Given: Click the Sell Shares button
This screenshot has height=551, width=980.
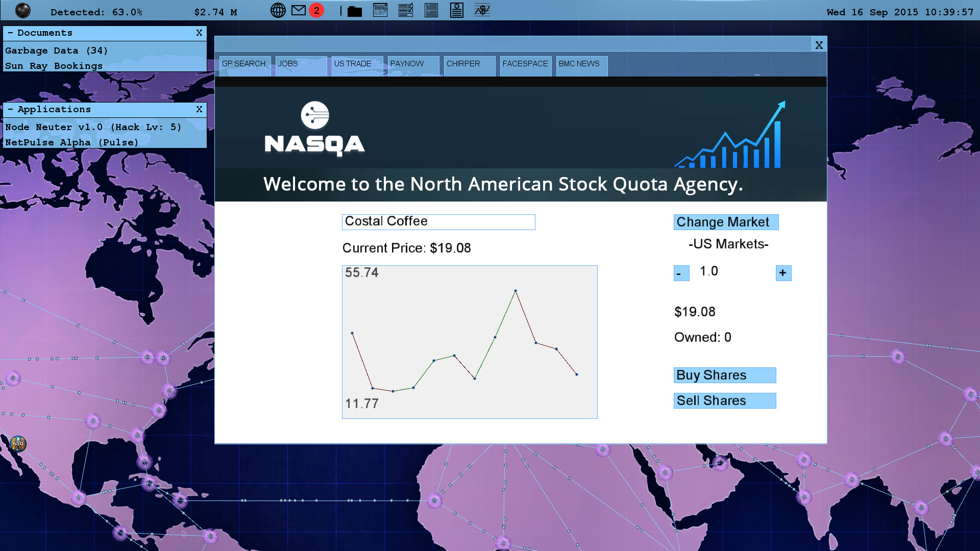Looking at the screenshot, I should tap(724, 400).
